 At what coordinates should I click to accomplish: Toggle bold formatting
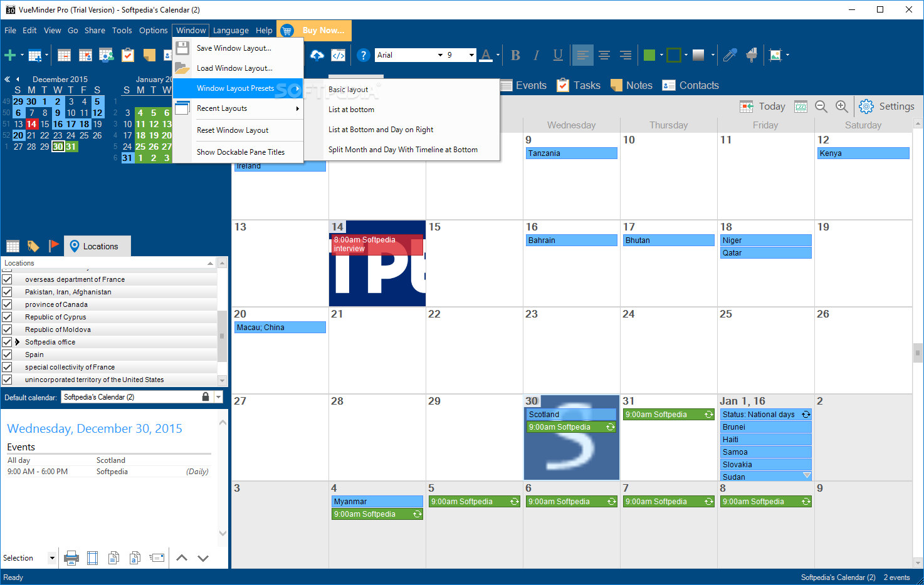coord(515,55)
